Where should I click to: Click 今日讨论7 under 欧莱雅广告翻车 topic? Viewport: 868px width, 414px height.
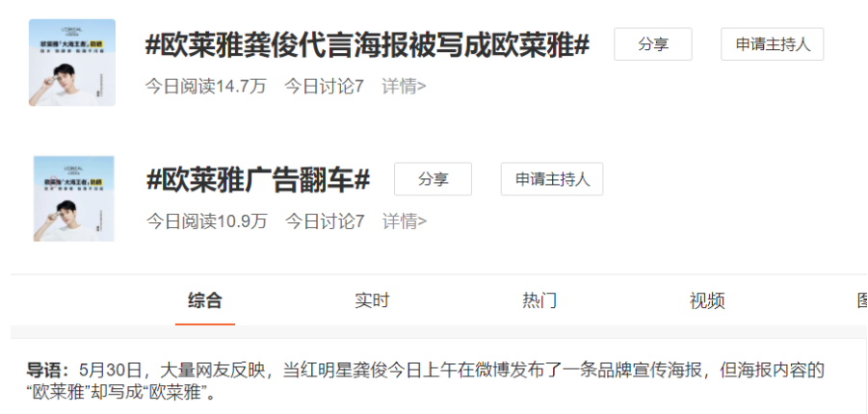click(325, 221)
